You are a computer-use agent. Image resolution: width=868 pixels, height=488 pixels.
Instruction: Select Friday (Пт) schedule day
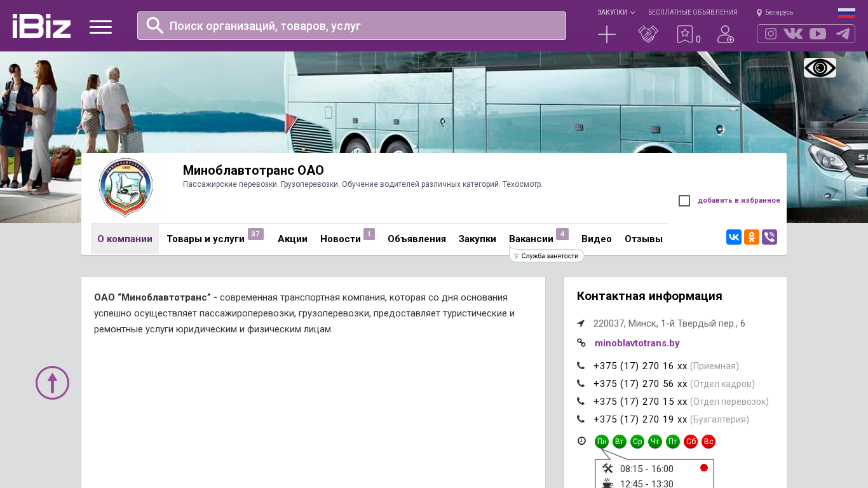(673, 442)
